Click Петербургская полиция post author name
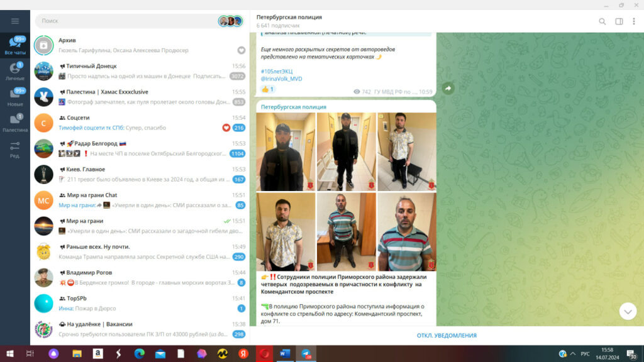The height and width of the screenshot is (362, 644). pos(294,107)
